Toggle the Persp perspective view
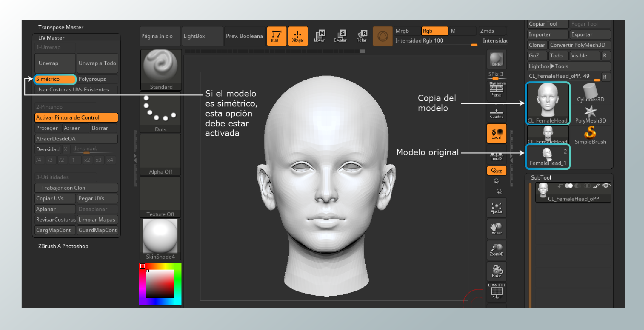This screenshot has height=330, width=644. (496, 90)
